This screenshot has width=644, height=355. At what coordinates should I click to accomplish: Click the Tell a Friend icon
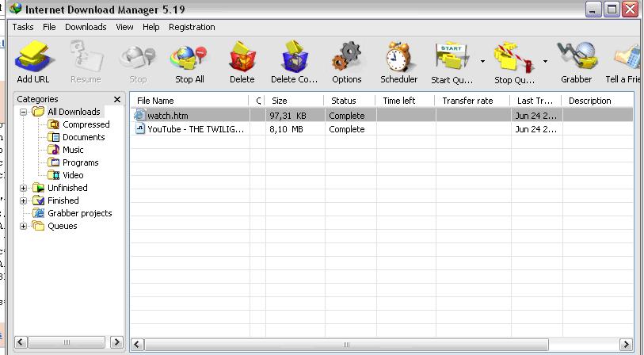[x=627, y=58]
